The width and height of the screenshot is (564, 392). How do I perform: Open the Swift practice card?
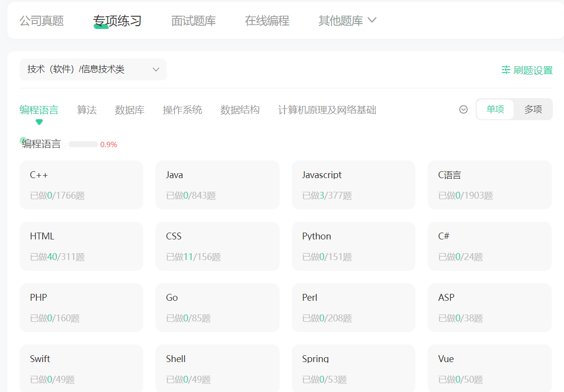tap(81, 368)
